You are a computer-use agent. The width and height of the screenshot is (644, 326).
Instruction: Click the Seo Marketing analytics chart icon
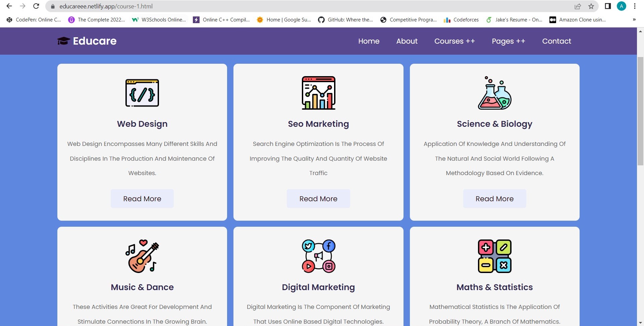point(318,93)
